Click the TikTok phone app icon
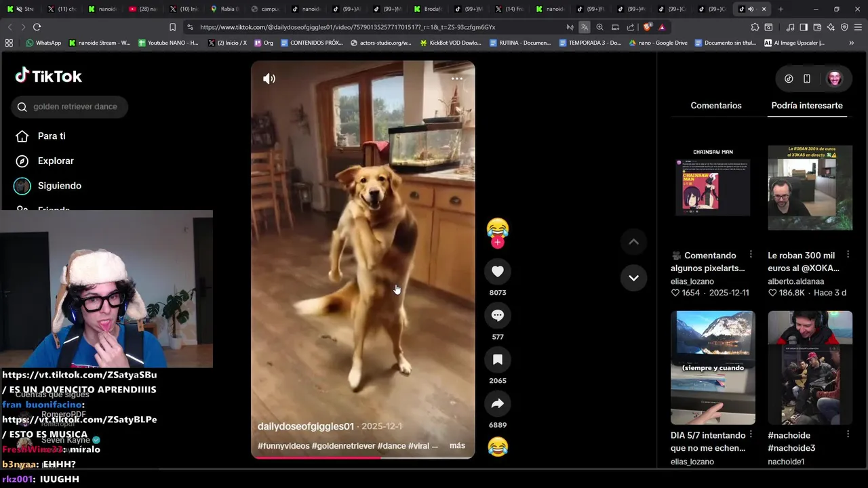Viewport: 868px width, 488px height. 807,79
